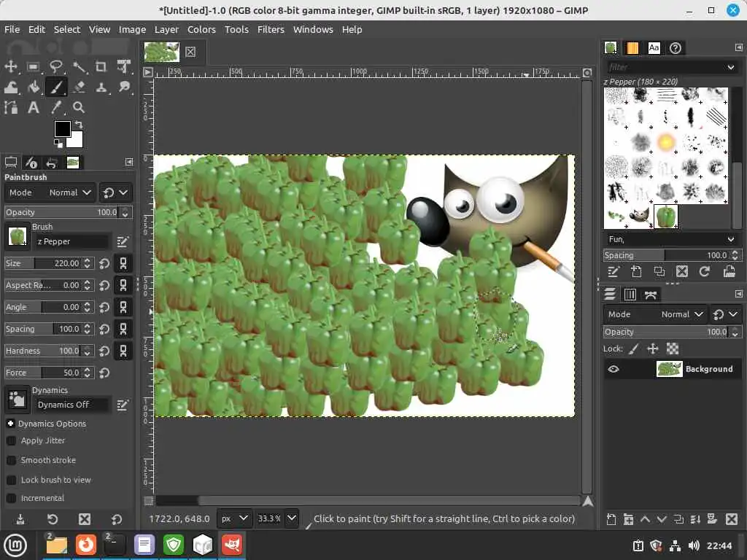Reset colors to default black and white
The height and width of the screenshot is (560, 747).
click(x=58, y=143)
